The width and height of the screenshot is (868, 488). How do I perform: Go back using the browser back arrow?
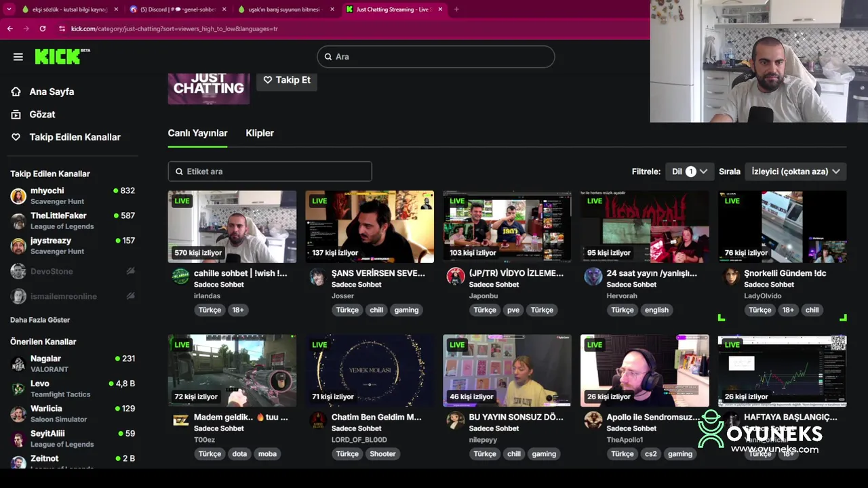(x=9, y=28)
